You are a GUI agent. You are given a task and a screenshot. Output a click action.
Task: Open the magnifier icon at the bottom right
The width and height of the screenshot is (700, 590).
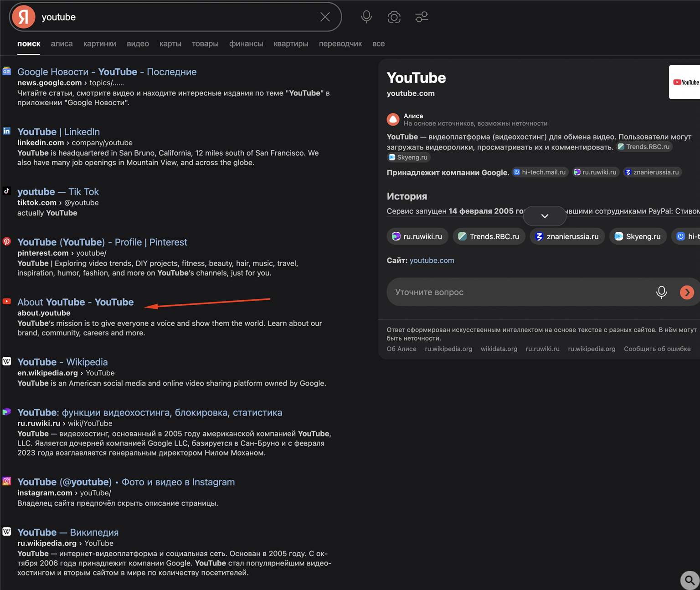[x=690, y=580]
